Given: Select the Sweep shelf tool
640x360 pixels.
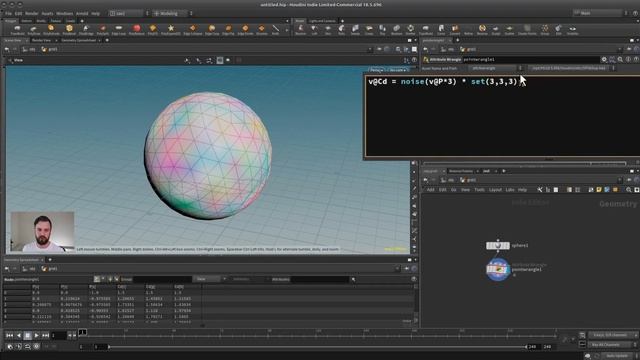Looking at the screenshot, I should pyautogui.click(x=355, y=30).
